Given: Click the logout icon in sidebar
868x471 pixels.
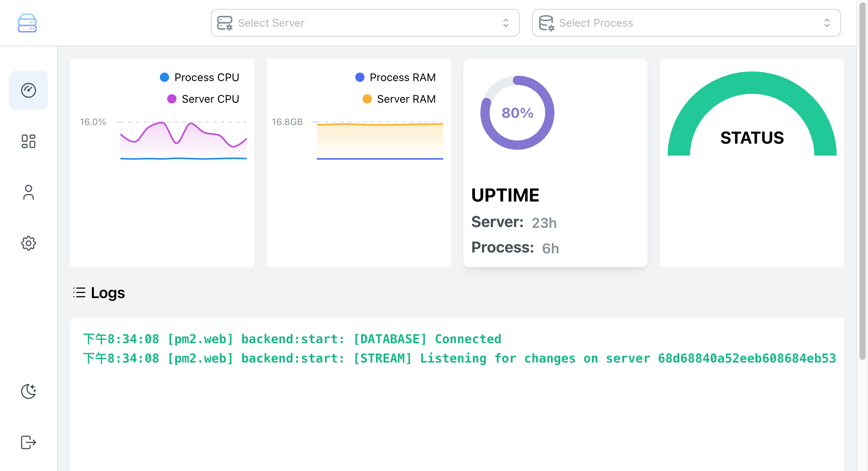Looking at the screenshot, I should point(29,442).
